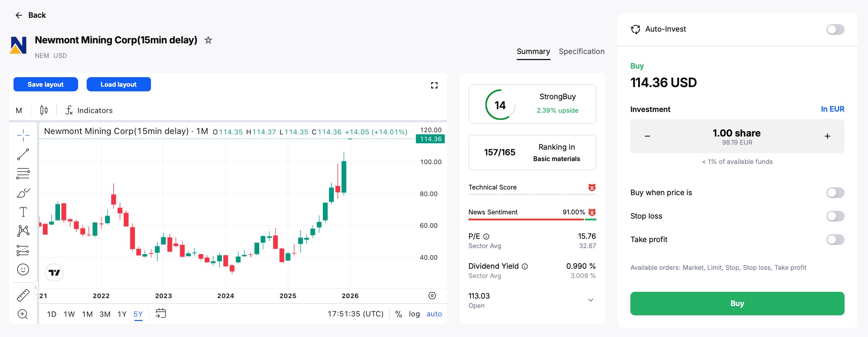This screenshot has height=337, width=868.
Task: Open the Indicators menu
Action: 89,111
